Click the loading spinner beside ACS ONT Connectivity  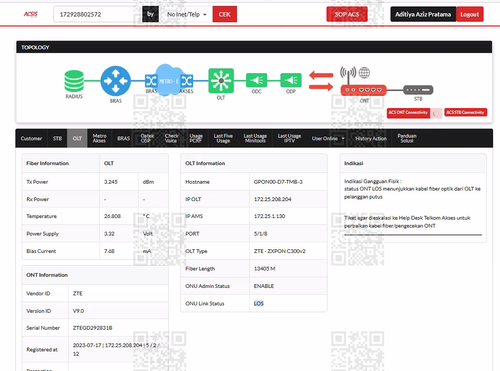pyautogui.click(x=436, y=113)
